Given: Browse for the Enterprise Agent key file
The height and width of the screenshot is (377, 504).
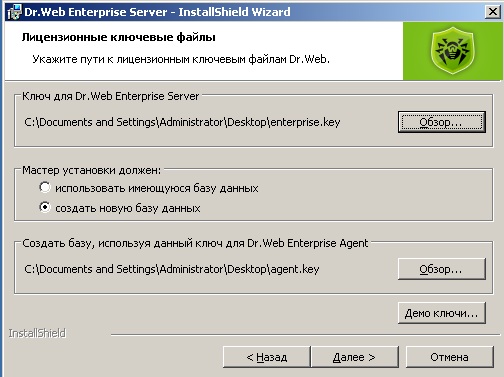Looking at the screenshot, I should pyautogui.click(x=441, y=269).
